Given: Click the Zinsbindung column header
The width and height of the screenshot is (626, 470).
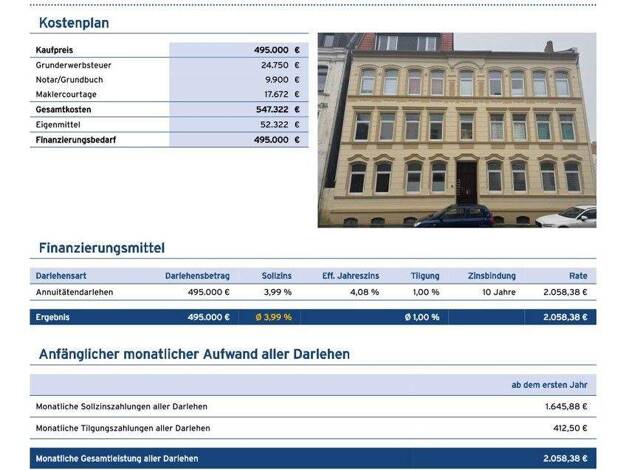Looking at the screenshot, I should point(492,275).
